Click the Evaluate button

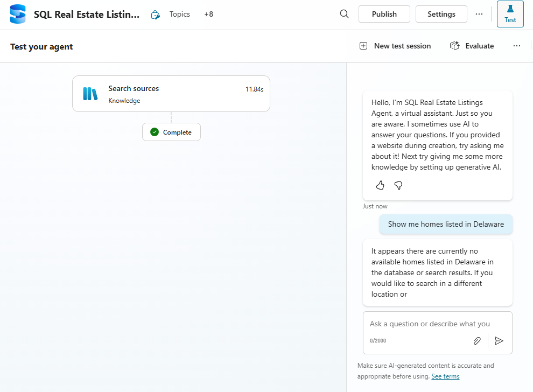[472, 46]
